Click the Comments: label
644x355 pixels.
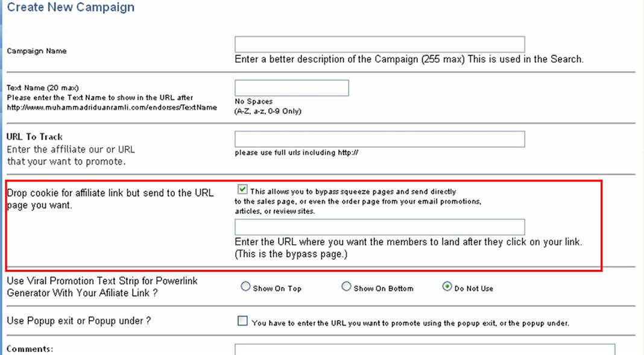coord(30,349)
